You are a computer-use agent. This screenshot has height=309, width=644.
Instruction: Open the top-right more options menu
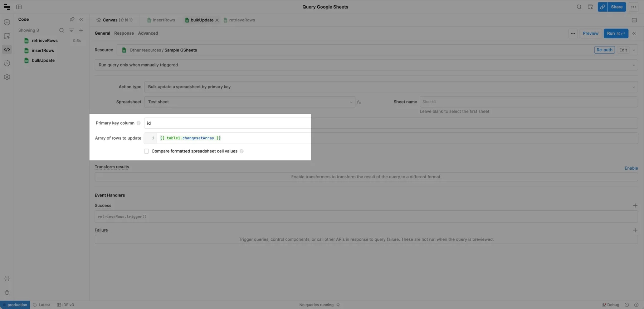pos(633,7)
